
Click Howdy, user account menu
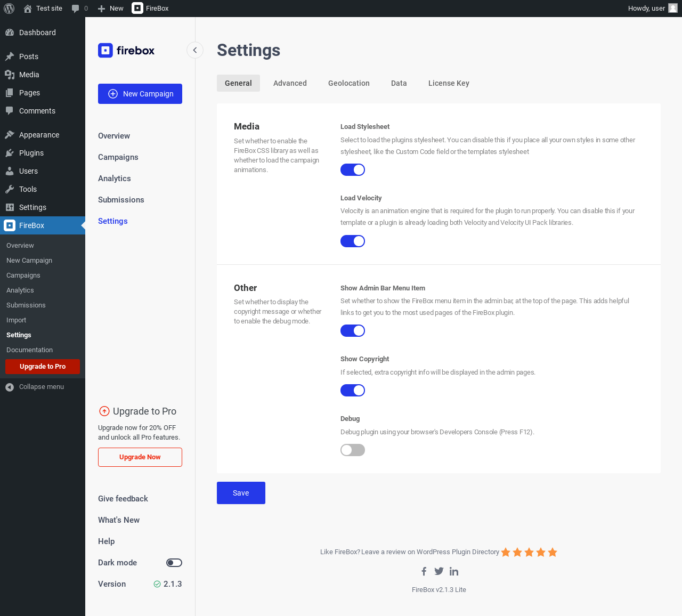653,9
